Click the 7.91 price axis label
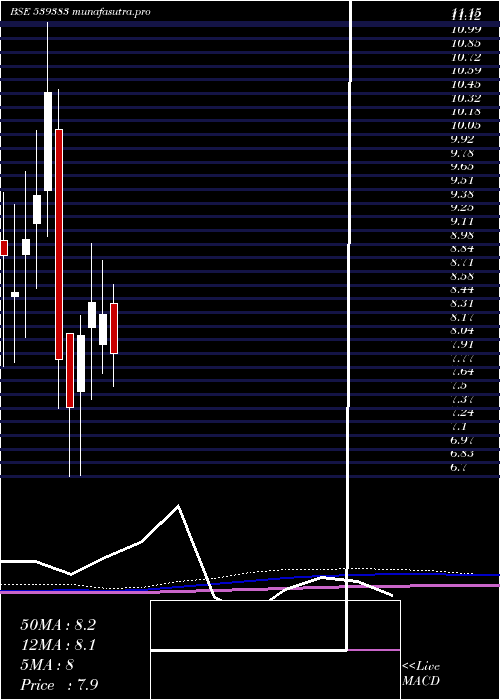The width and height of the screenshot is (500, 700). tap(462, 345)
